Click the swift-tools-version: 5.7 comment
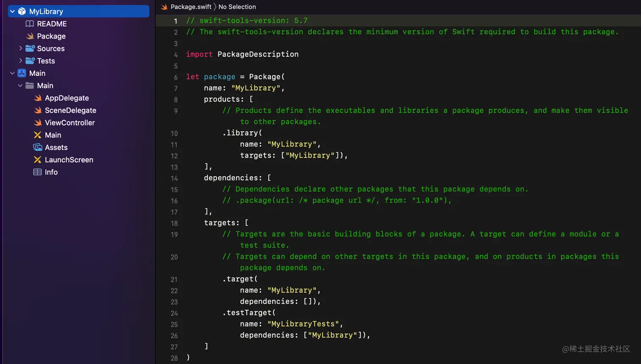641x364 pixels. [247, 20]
